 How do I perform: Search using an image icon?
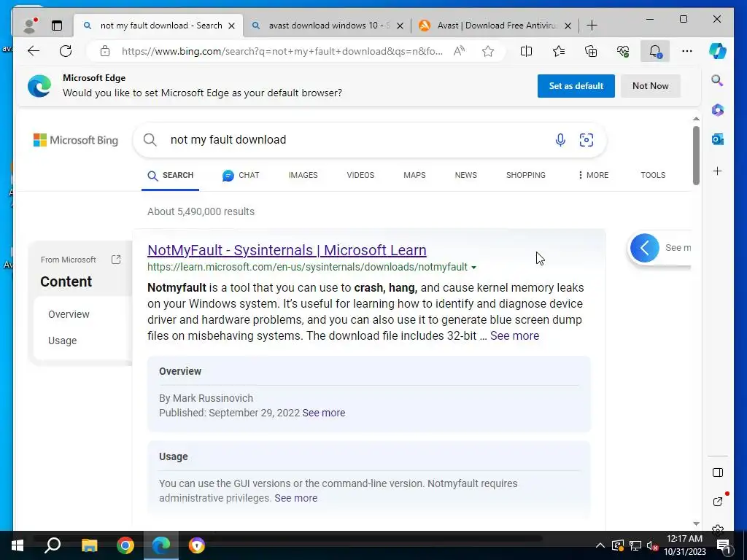pos(587,139)
